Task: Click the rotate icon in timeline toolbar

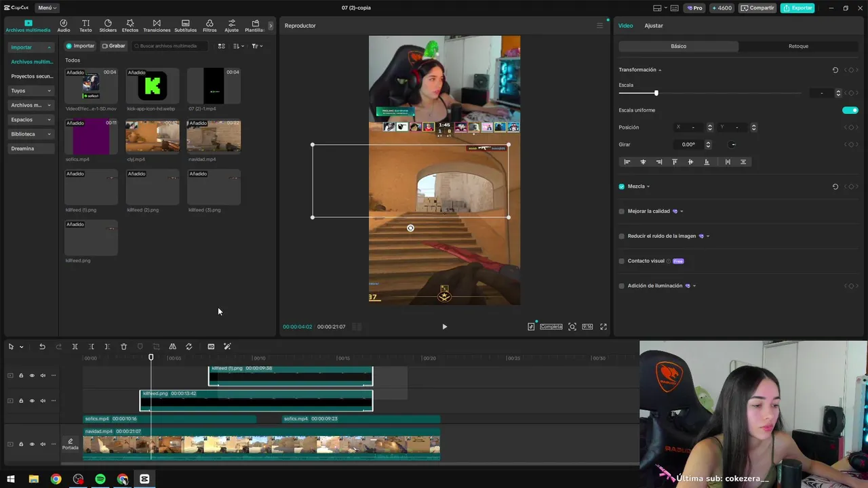Action: (x=189, y=346)
